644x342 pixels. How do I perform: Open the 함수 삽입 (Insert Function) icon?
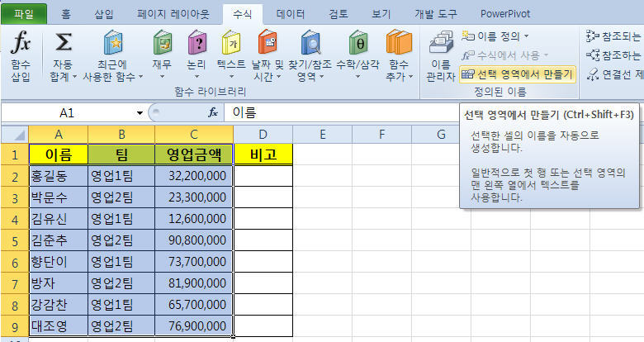[21, 42]
